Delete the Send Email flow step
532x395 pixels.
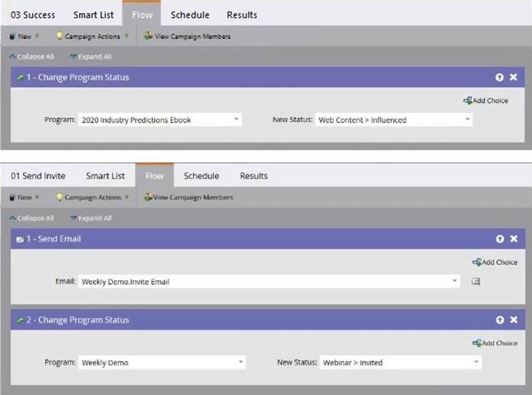[514, 239]
